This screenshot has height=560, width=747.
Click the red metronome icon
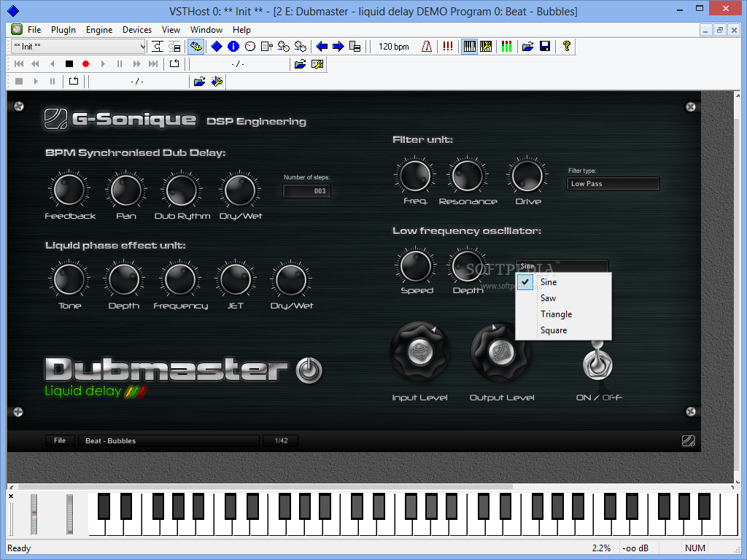tap(427, 46)
